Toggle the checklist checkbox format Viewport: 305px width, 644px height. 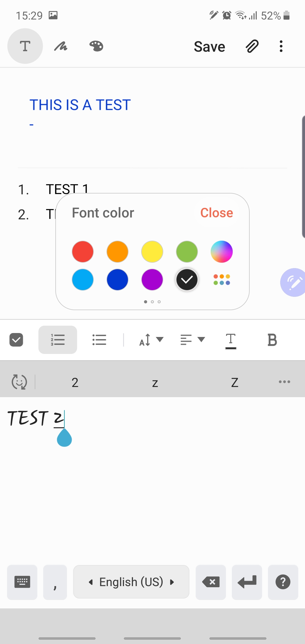pos(16,340)
